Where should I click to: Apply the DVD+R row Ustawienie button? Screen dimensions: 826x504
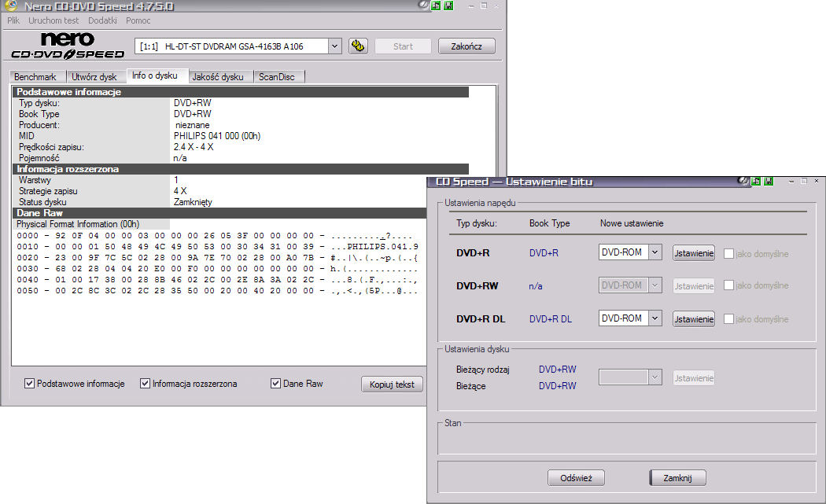coord(694,253)
